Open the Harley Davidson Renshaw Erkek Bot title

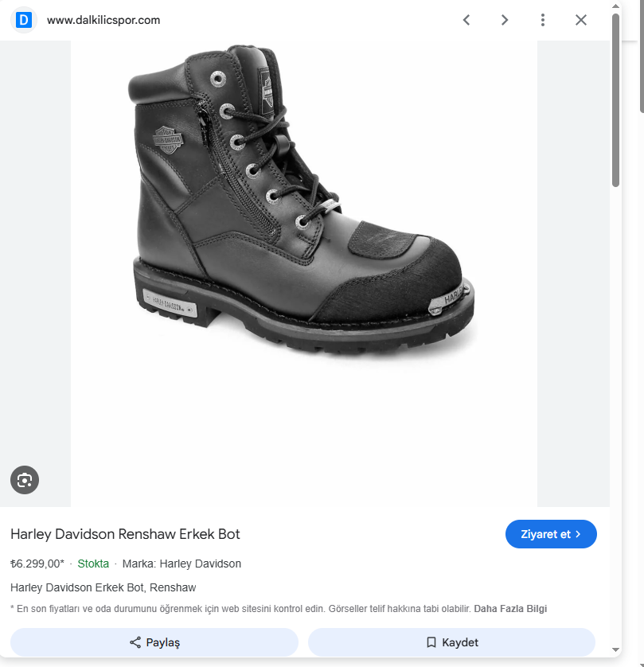(125, 534)
